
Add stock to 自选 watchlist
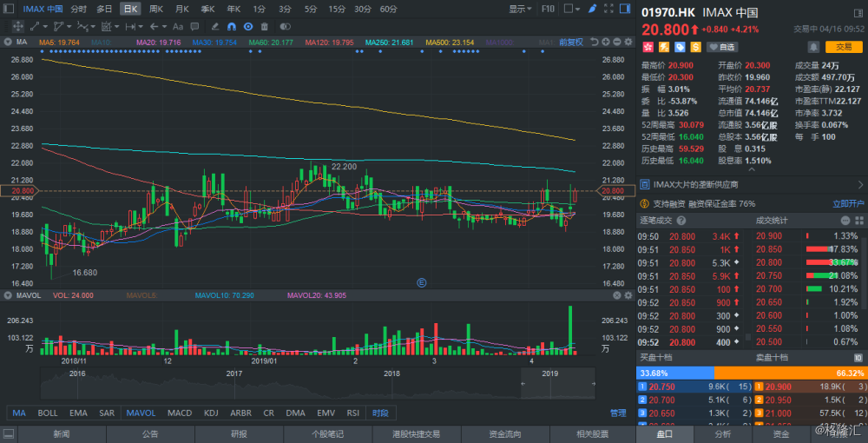click(722, 47)
